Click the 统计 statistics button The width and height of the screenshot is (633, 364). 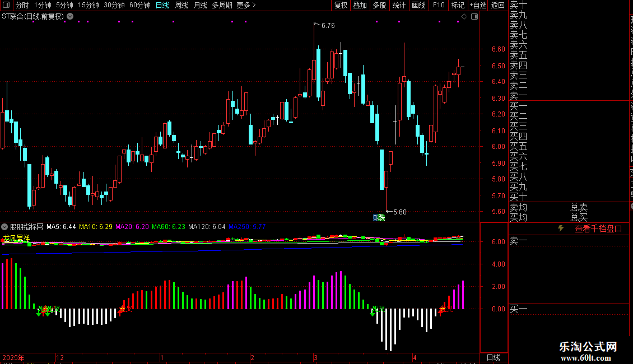pyautogui.click(x=399, y=5)
